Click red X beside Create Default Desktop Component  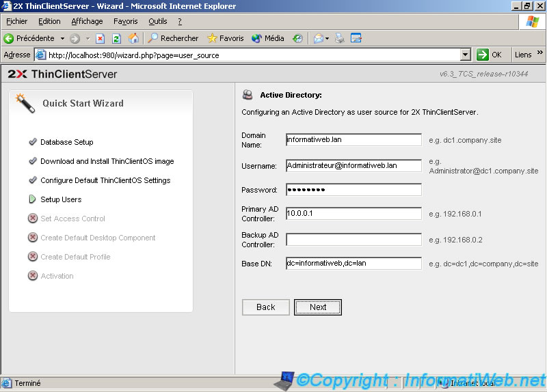pos(33,237)
